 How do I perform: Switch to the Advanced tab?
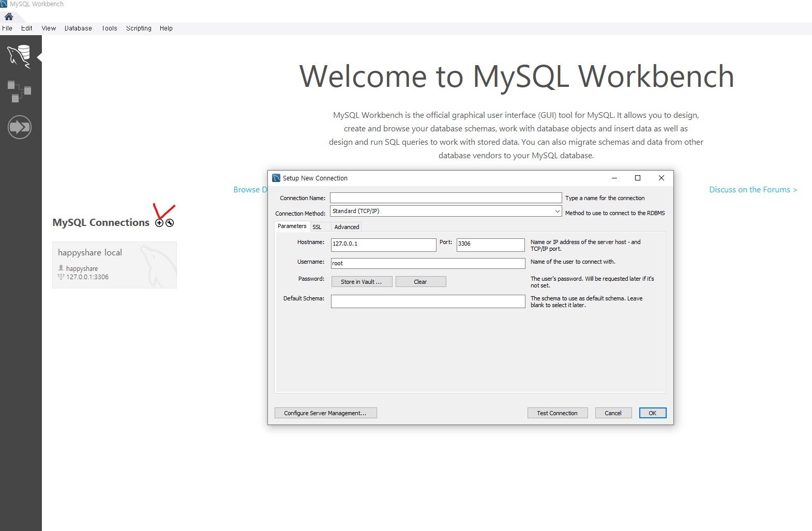pyautogui.click(x=347, y=227)
